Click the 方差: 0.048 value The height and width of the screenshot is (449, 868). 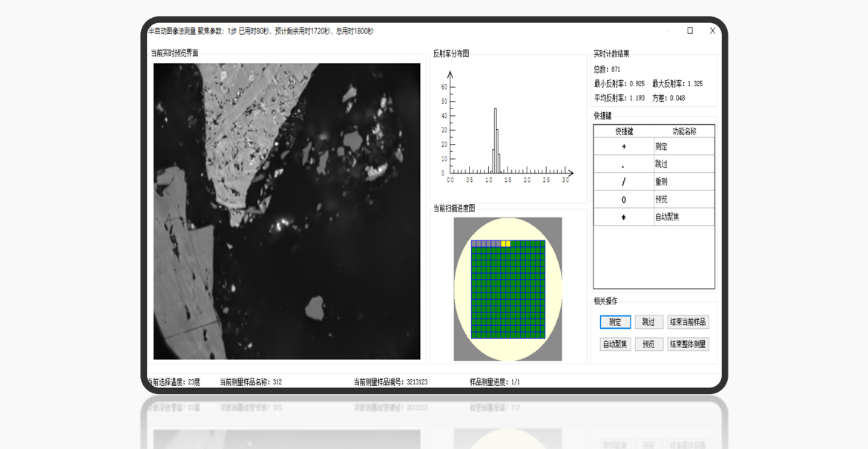click(x=668, y=98)
